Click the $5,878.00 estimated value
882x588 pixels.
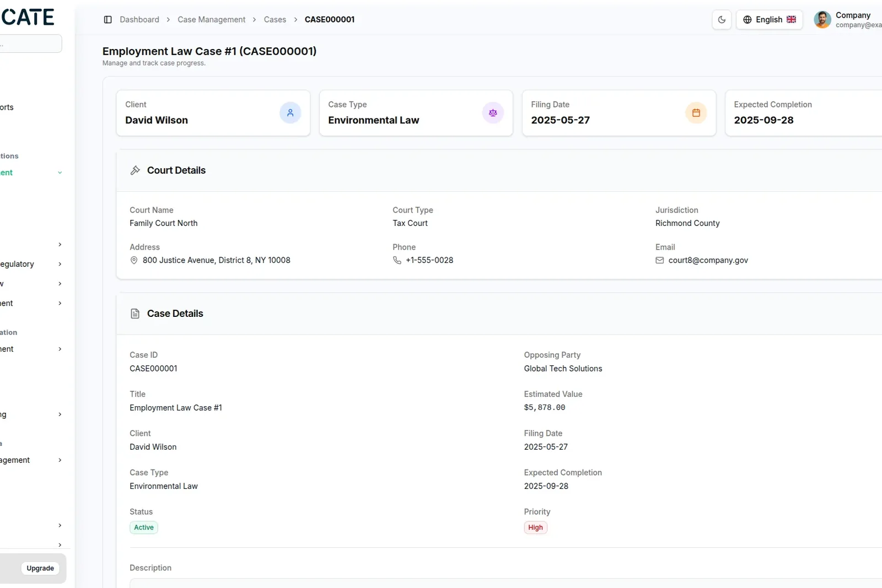pos(545,408)
